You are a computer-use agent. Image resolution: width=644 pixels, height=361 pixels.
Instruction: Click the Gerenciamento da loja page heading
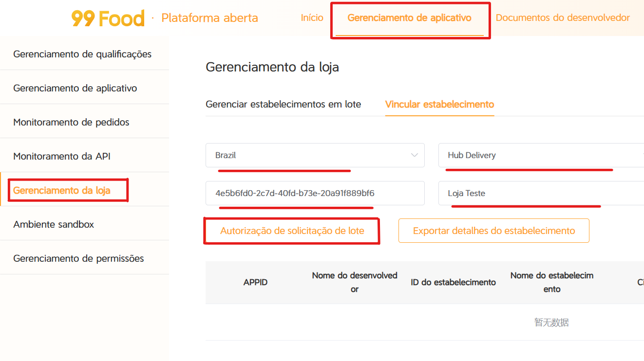pyautogui.click(x=272, y=67)
